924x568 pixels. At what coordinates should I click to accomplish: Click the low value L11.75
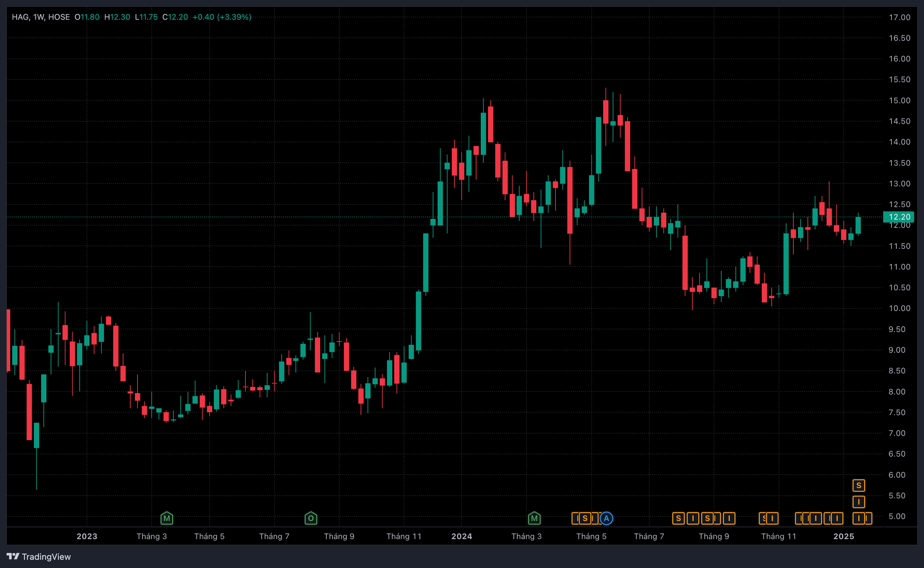146,17
